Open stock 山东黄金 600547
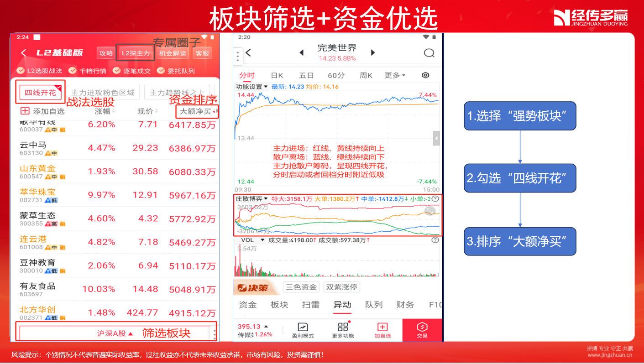 tap(115, 172)
